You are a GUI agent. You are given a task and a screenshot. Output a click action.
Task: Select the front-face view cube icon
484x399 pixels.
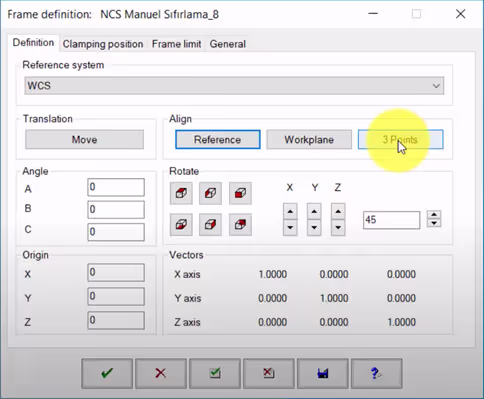coord(240,193)
